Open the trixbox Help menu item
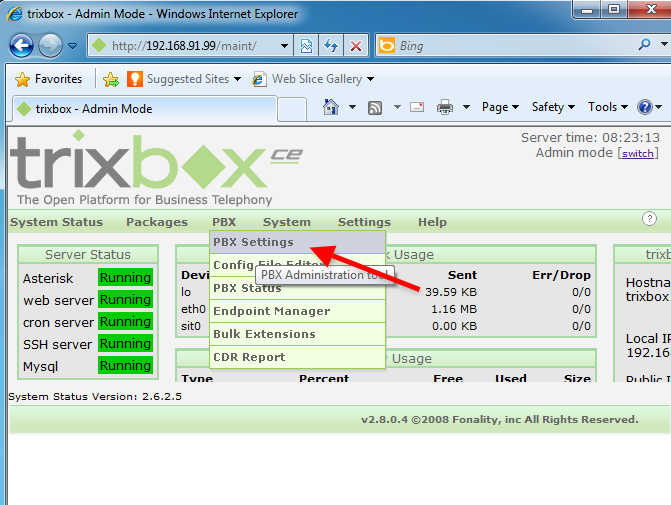The image size is (671, 505). click(x=432, y=222)
